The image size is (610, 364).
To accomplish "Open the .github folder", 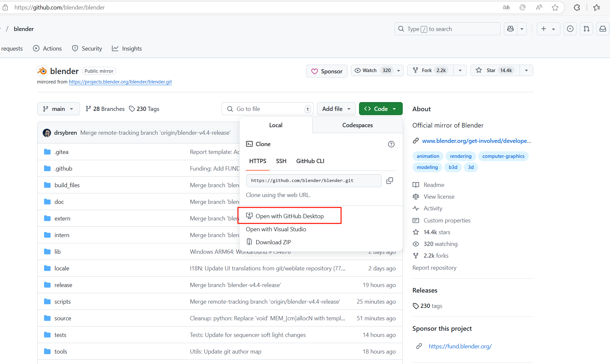I will pos(63,169).
